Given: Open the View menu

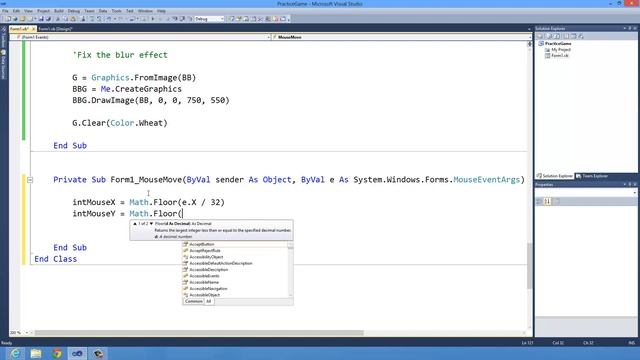Looking at the screenshot, I should [28, 11].
